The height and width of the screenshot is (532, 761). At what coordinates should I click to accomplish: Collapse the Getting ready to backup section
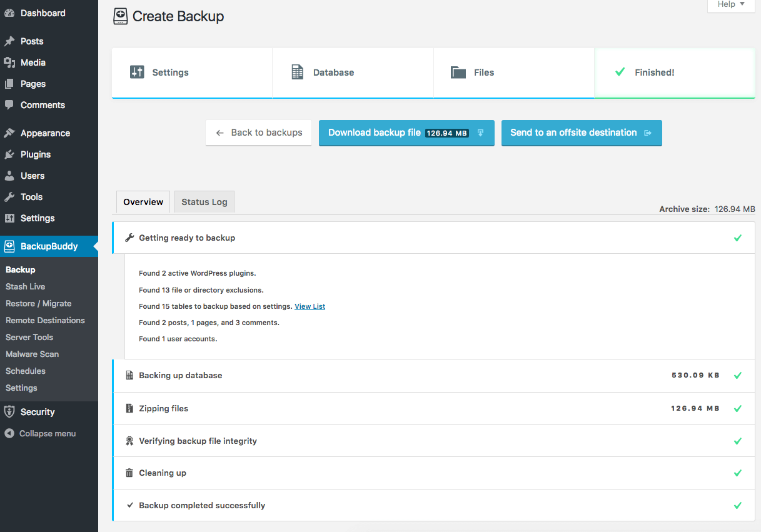[433, 238]
